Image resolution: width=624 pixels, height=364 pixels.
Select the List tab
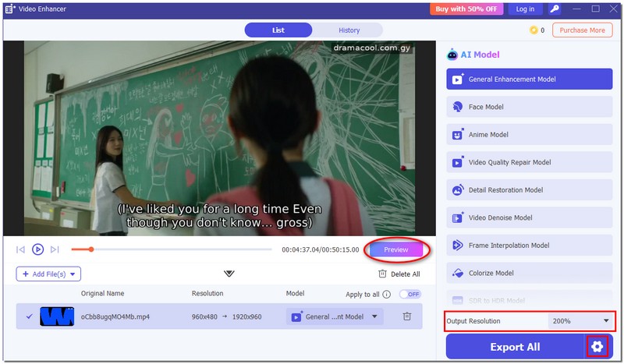pyautogui.click(x=278, y=30)
